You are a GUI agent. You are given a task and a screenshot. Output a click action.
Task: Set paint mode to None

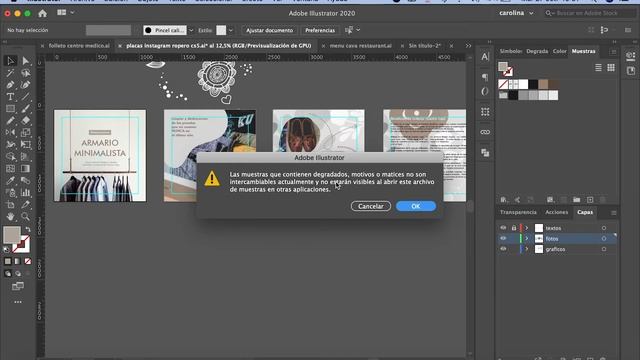pyautogui.click(x=28, y=261)
